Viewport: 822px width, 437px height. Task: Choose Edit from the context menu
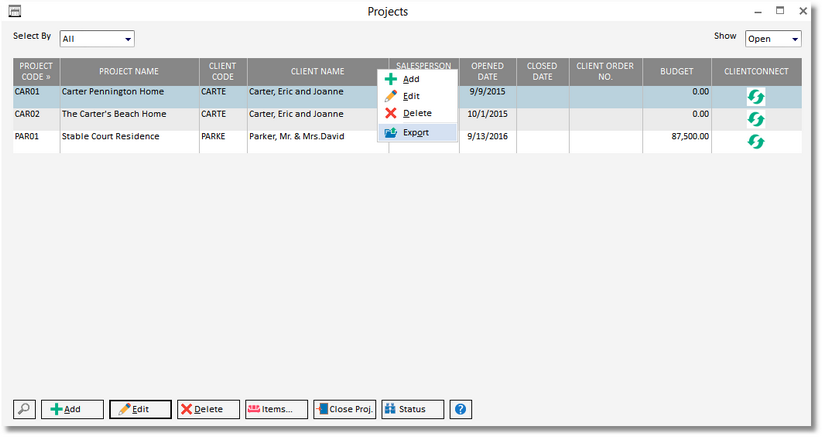point(417,96)
